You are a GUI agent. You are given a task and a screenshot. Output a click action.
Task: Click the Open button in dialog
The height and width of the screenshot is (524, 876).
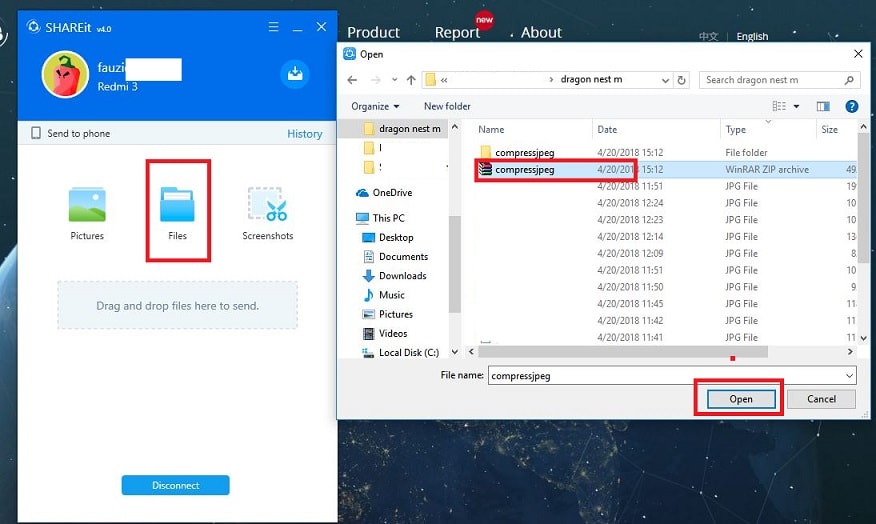click(741, 399)
